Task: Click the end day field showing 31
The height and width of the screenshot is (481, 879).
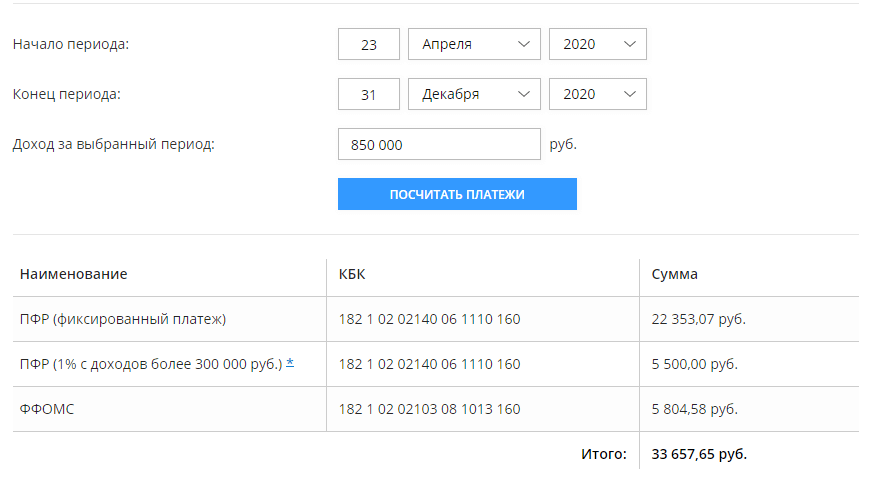Action: point(368,94)
